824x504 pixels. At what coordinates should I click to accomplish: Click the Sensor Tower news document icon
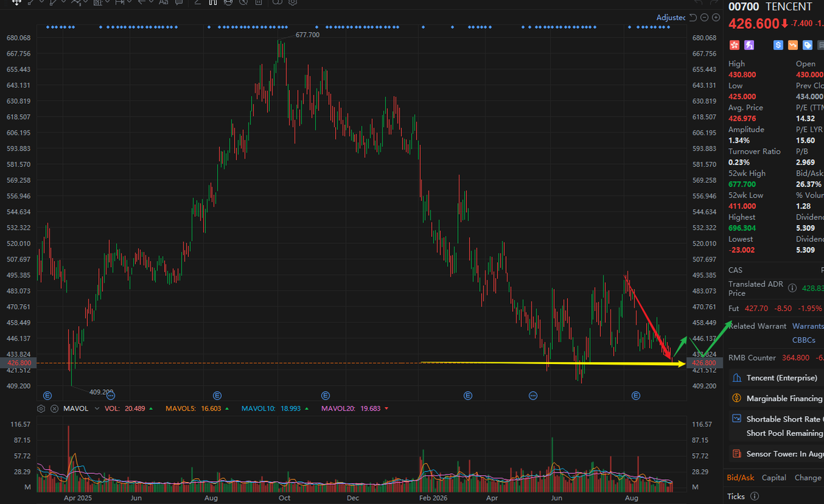tap(736, 454)
